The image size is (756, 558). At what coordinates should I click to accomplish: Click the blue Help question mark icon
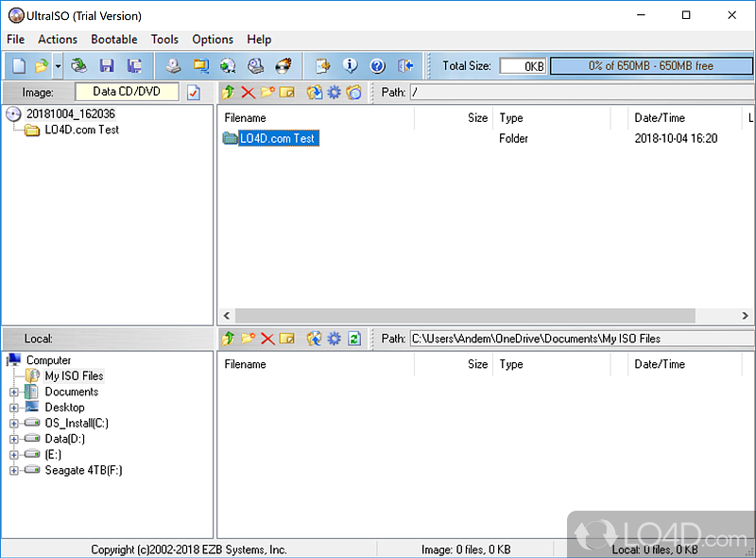[x=377, y=66]
